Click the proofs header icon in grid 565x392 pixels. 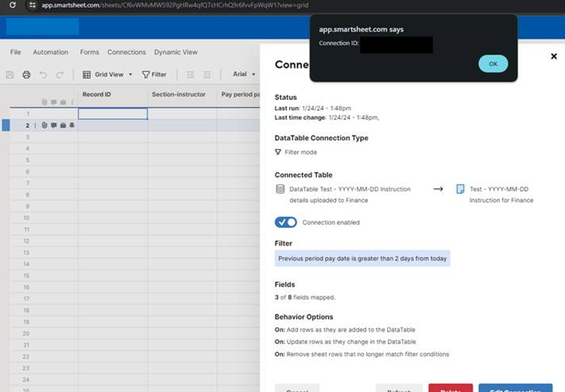[63, 102]
